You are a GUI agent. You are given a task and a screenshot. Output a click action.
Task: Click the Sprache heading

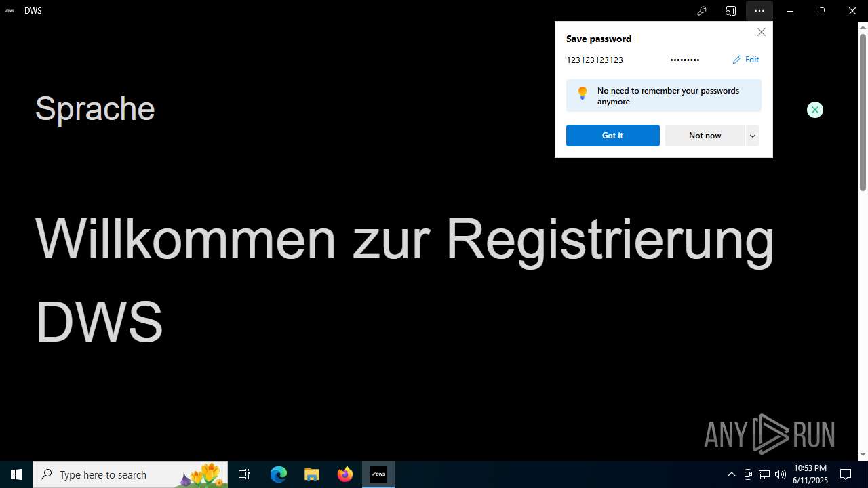pyautogui.click(x=95, y=108)
